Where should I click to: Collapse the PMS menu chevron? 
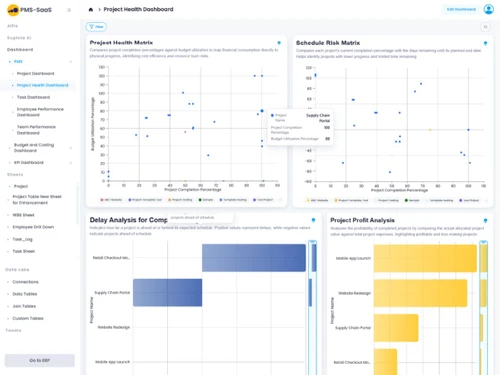[x=70, y=62]
